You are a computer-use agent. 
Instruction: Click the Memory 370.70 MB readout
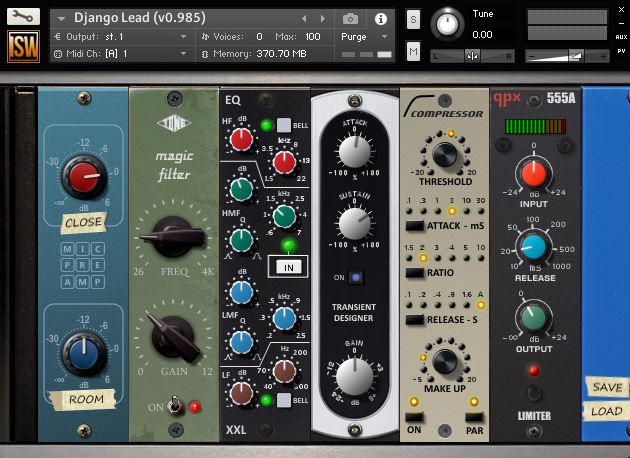click(281, 53)
